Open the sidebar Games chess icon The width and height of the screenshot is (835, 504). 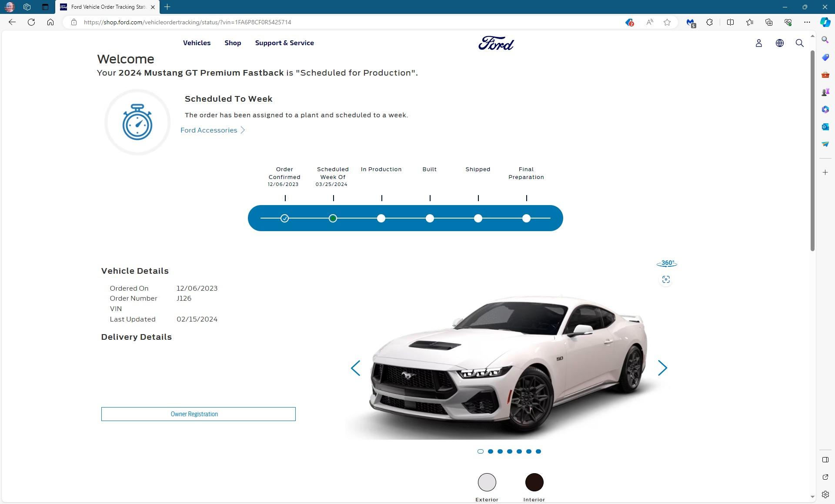click(x=825, y=92)
